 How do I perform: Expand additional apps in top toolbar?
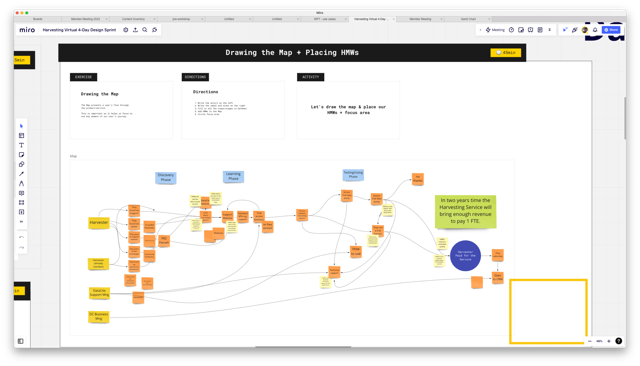(549, 30)
